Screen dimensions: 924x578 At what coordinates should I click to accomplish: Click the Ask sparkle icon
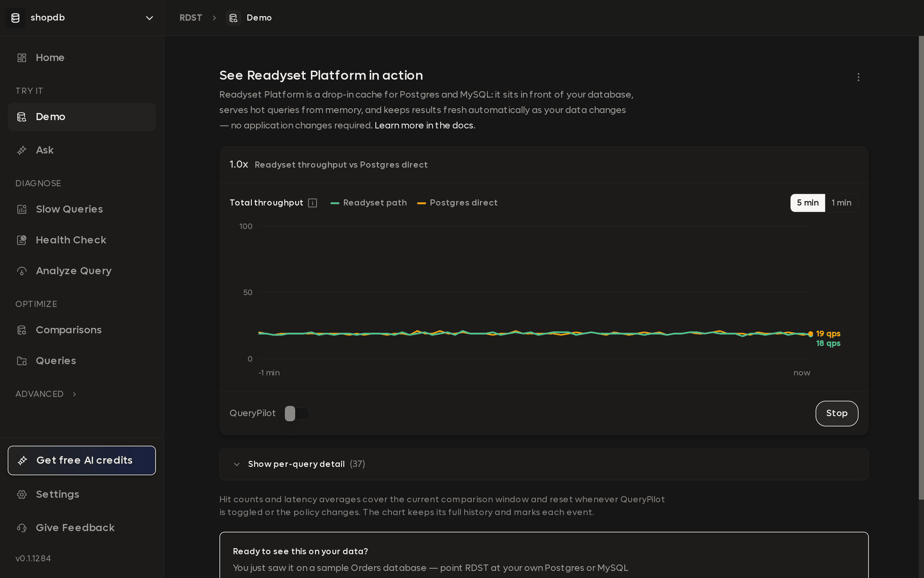[22, 151]
